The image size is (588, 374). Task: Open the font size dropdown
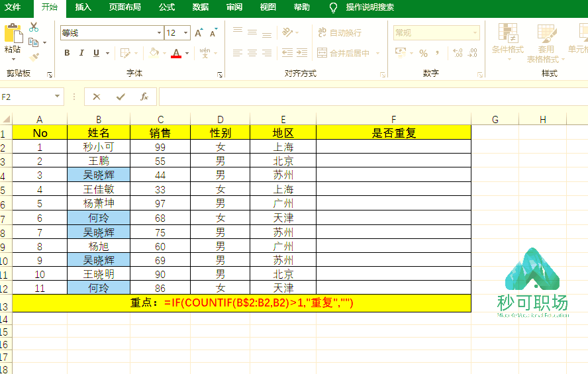pos(185,33)
